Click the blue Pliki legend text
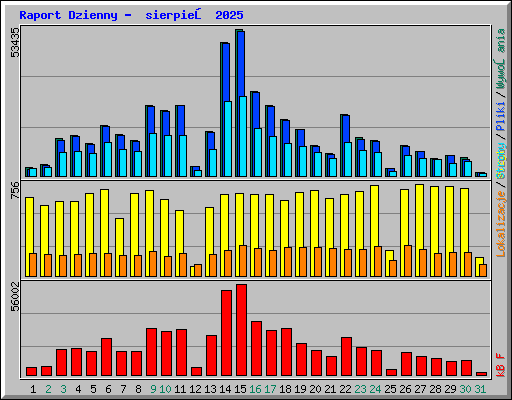This screenshot has width=512, height=400. tap(501, 117)
